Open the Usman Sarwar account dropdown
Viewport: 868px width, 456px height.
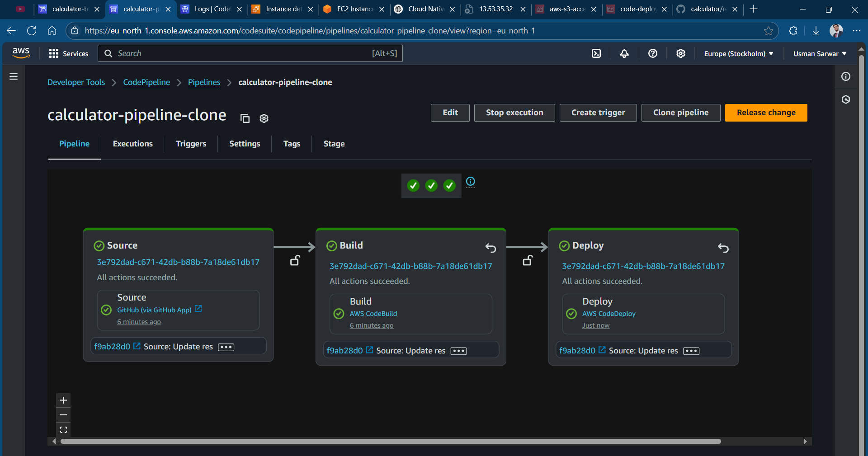point(820,53)
